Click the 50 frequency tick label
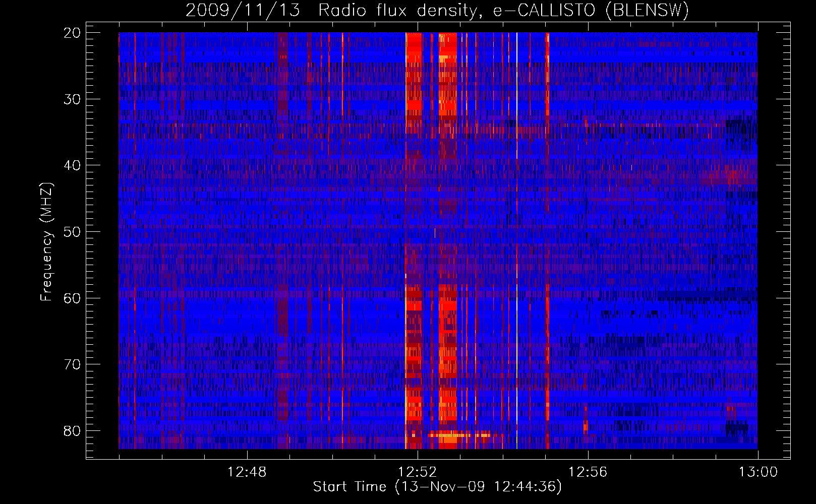The image size is (816, 504). [x=72, y=232]
